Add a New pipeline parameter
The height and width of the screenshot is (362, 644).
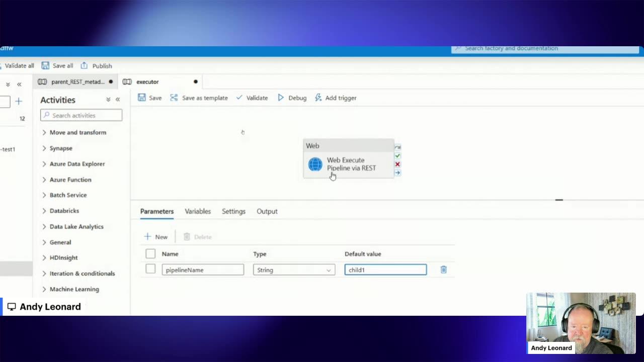[156, 237]
